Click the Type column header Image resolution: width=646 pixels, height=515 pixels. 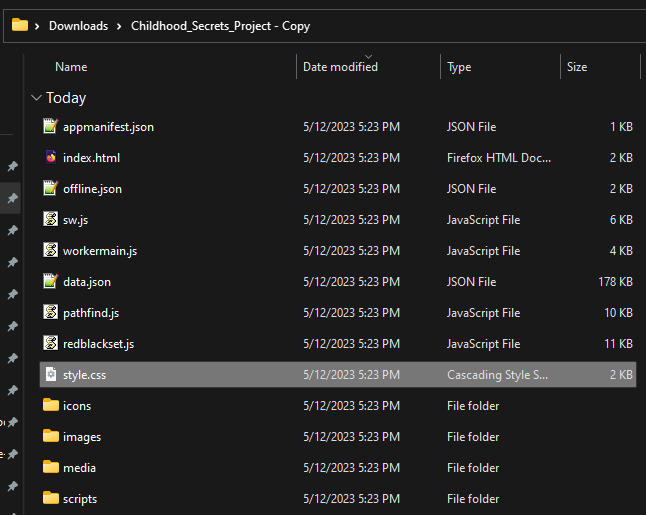(x=459, y=67)
